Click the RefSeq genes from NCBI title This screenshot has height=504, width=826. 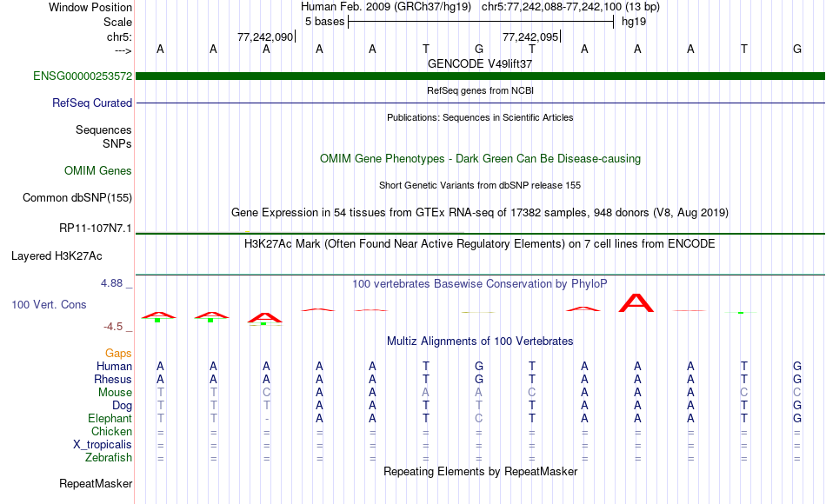coord(480,90)
